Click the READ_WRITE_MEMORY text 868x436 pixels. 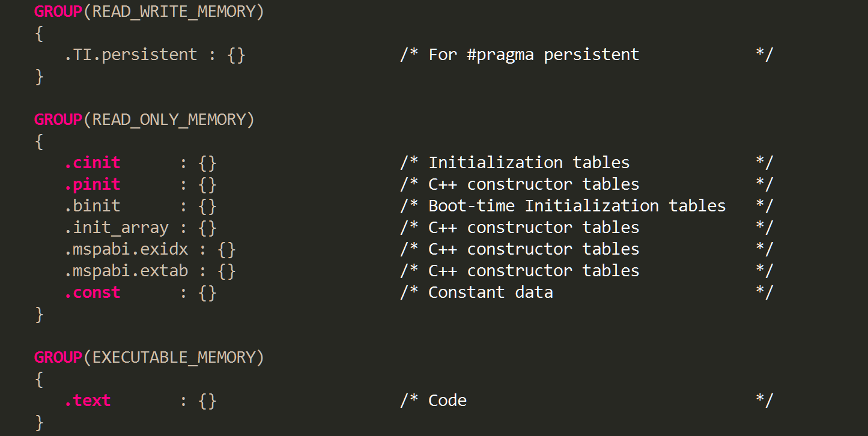(x=173, y=11)
